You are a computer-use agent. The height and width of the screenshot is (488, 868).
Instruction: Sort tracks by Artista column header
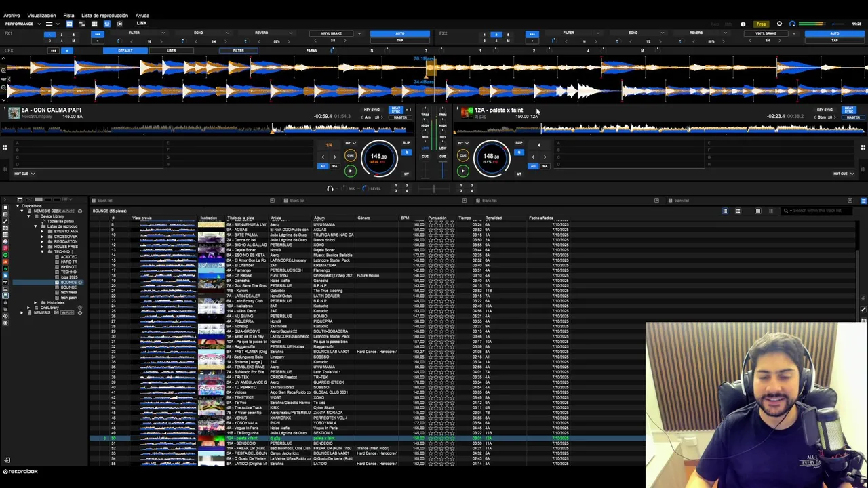pos(276,218)
